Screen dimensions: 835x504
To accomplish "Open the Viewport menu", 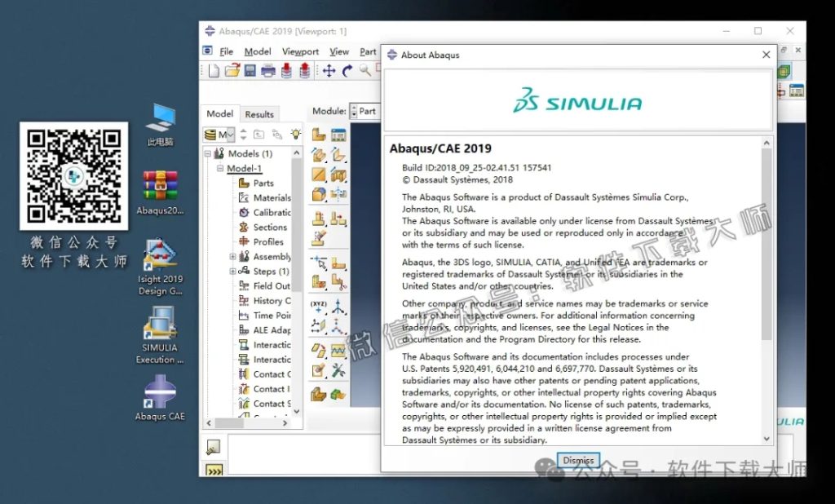I will click(x=300, y=51).
